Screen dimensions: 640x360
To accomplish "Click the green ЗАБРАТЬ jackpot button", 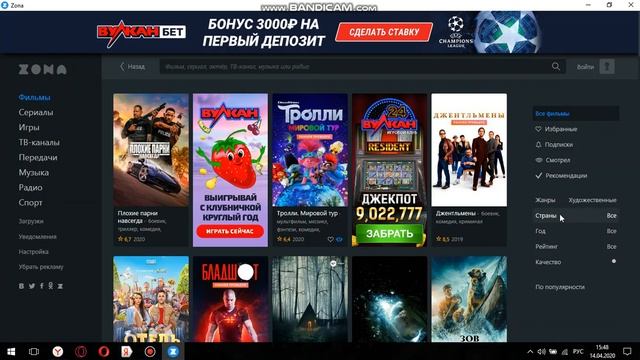I will coord(389,233).
